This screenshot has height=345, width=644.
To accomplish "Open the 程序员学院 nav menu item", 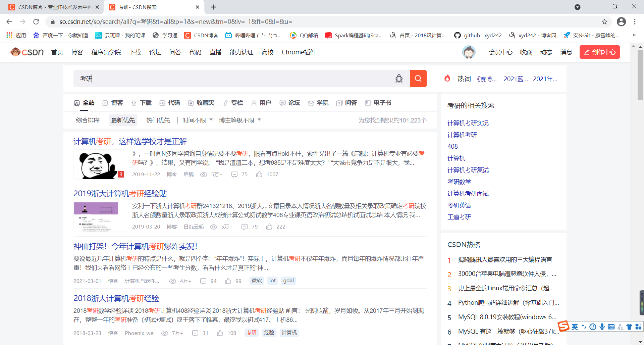I will click(106, 52).
